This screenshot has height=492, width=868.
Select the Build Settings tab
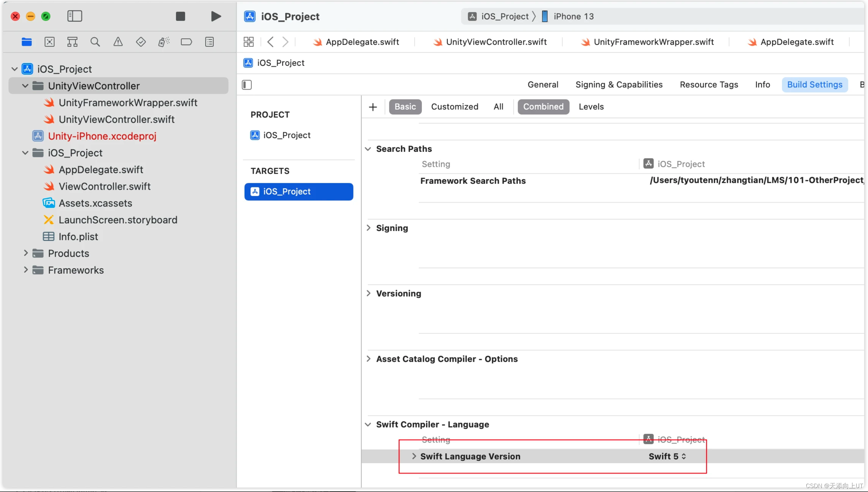814,84
